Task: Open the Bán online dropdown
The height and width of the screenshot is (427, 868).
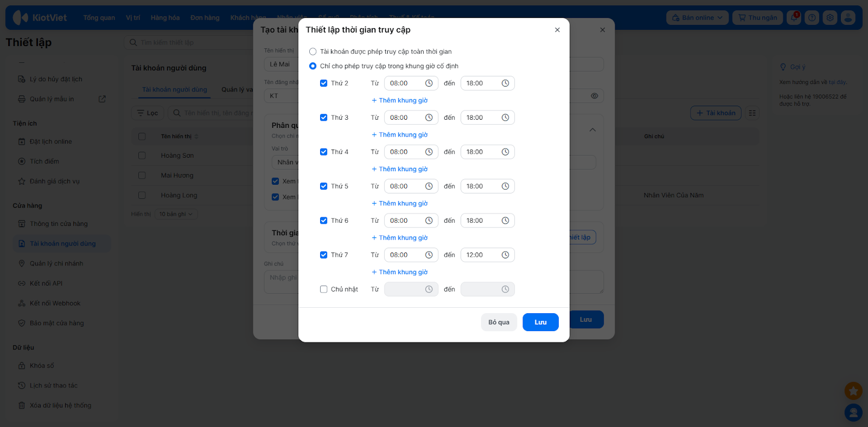Action: click(x=697, y=18)
